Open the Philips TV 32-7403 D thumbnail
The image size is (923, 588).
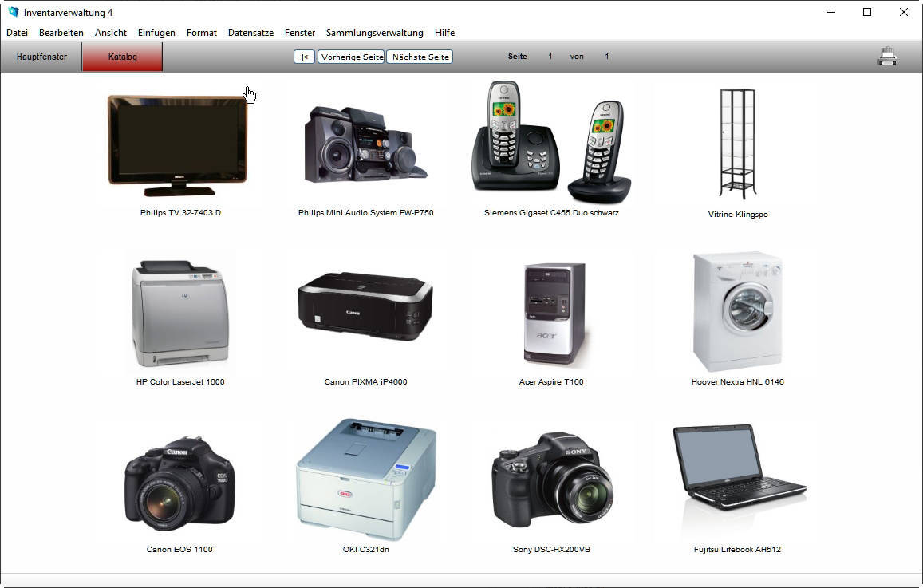coord(178,146)
